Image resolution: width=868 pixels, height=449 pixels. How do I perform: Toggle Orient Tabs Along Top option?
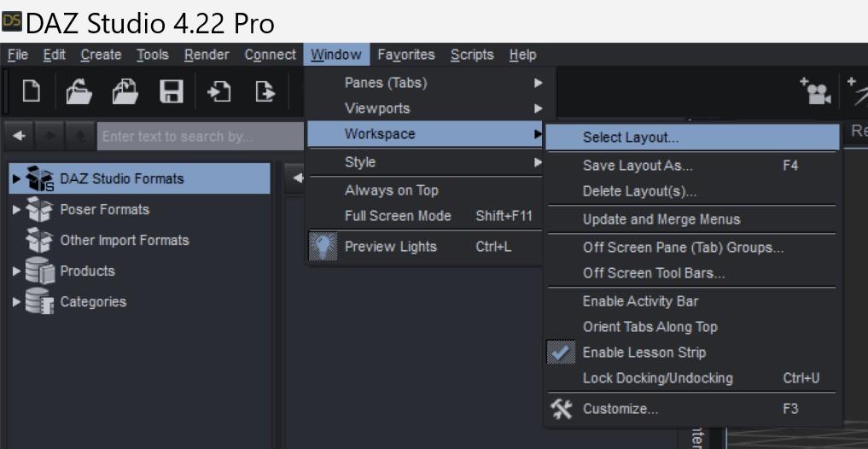650,327
